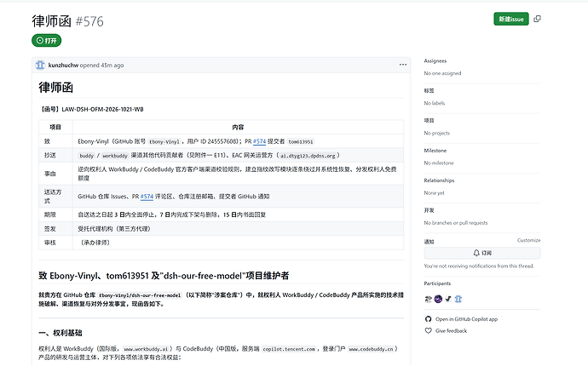Click the tom613951 code token in the 致 row
The height and width of the screenshot is (366, 588).
(301, 141)
